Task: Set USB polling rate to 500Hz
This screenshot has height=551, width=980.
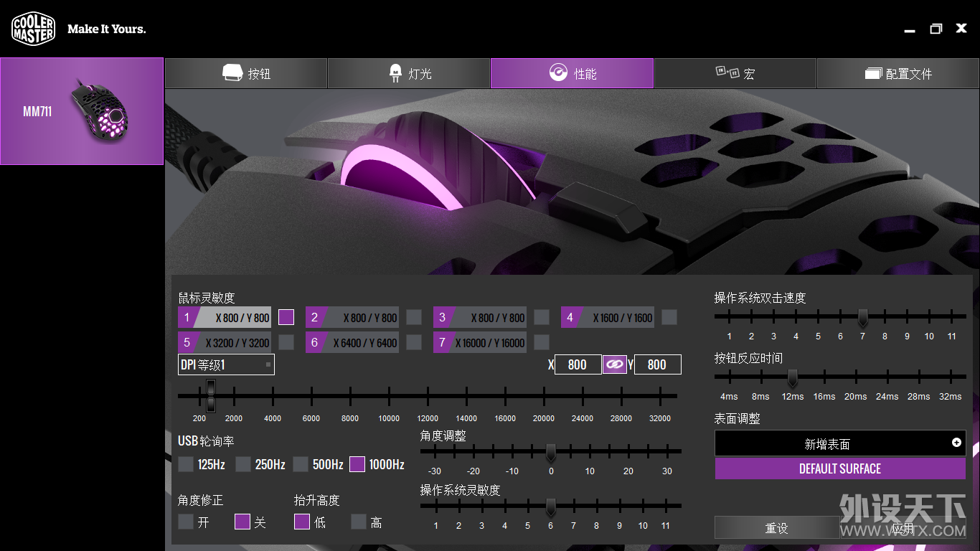Action: tap(301, 464)
